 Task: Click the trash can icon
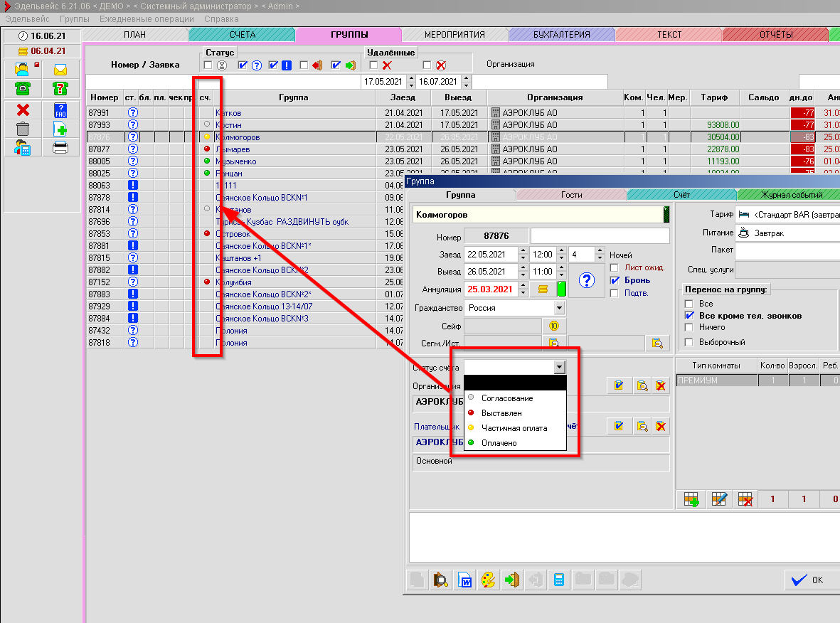[23, 129]
